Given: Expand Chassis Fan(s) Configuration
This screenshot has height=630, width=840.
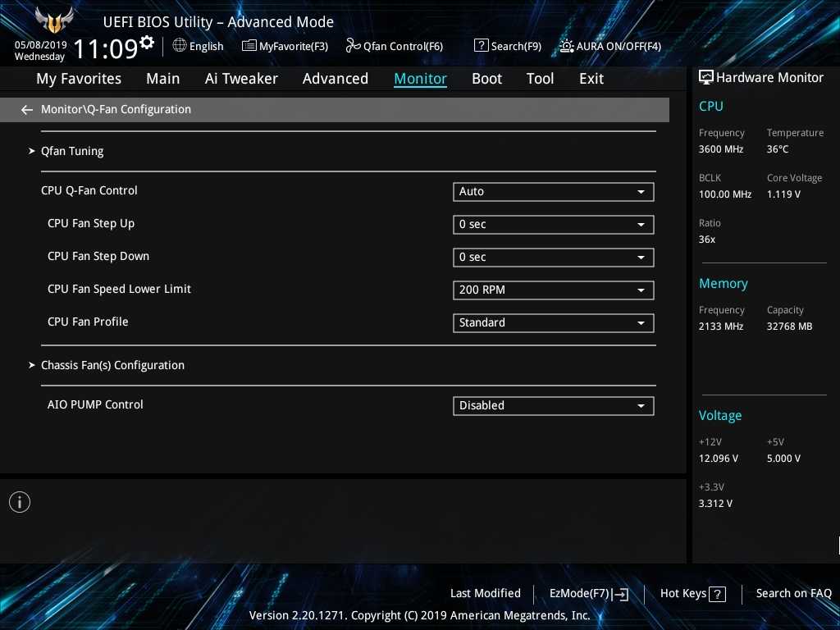Looking at the screenshot, I should pos(112,366).
